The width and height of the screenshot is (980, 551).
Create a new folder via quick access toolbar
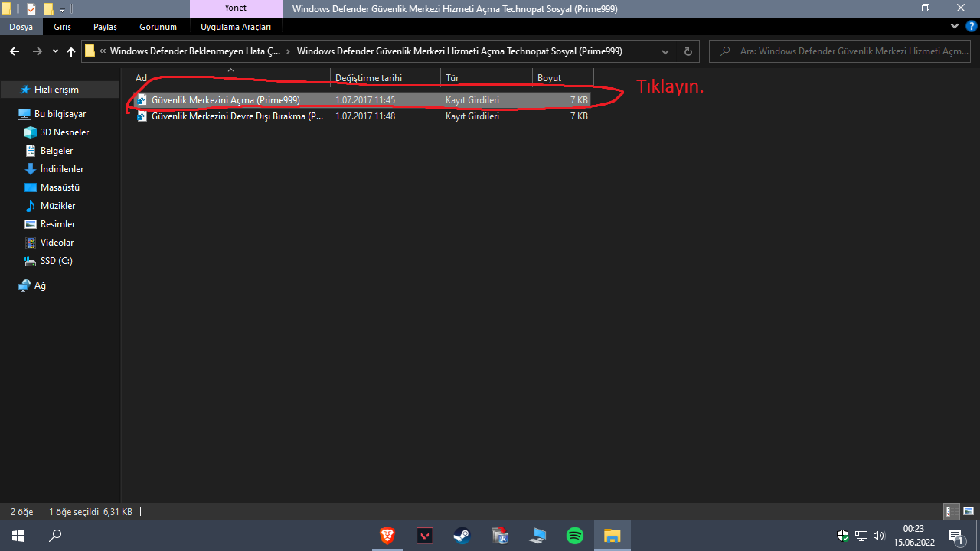tap(48, 9)
